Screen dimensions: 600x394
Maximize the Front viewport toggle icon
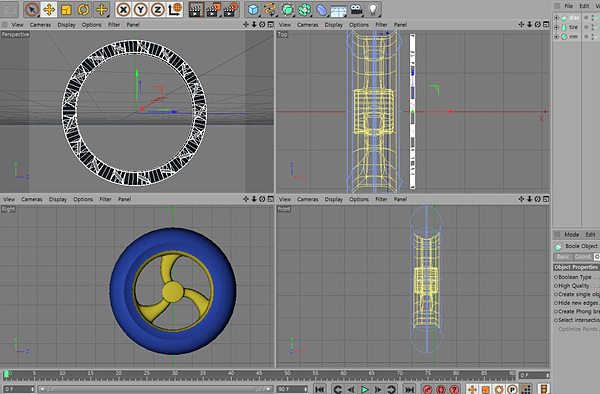coord(546,199)
